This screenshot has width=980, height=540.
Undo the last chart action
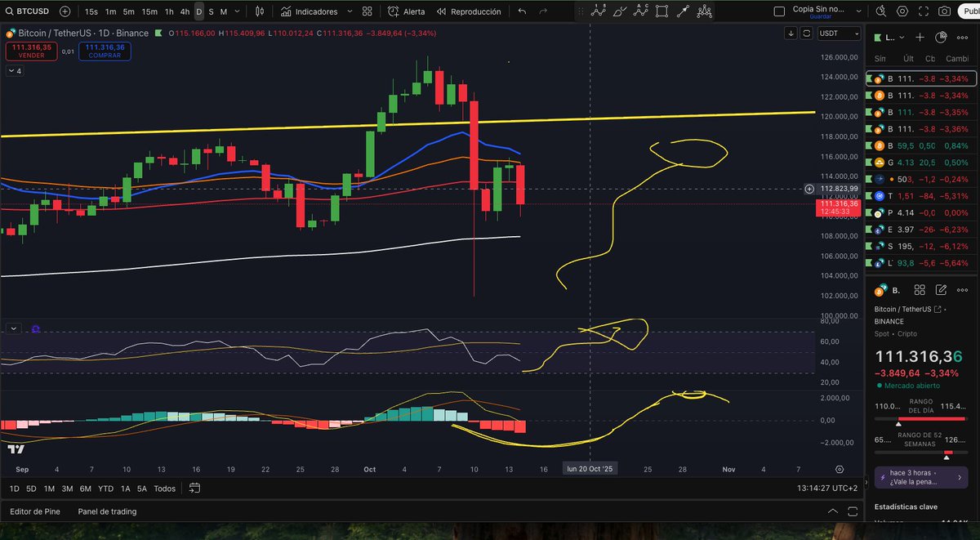[x=523, y=12]
